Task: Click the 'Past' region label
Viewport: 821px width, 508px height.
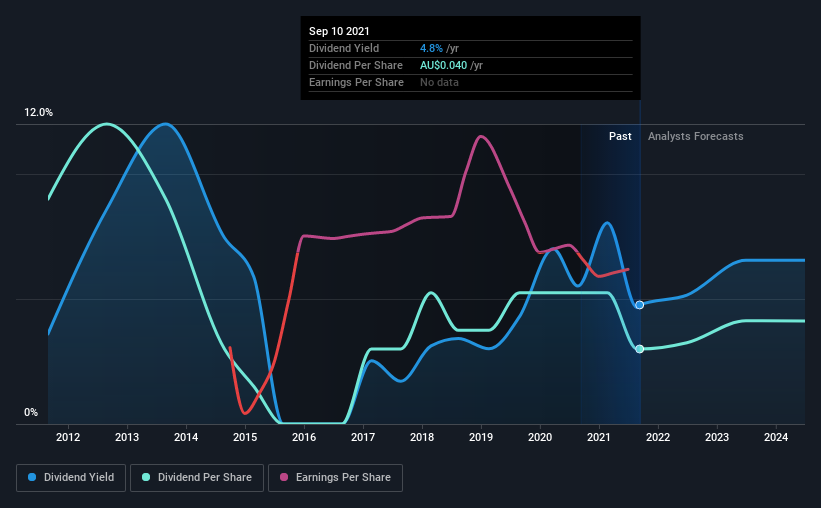Action: (x=620, y=136)
